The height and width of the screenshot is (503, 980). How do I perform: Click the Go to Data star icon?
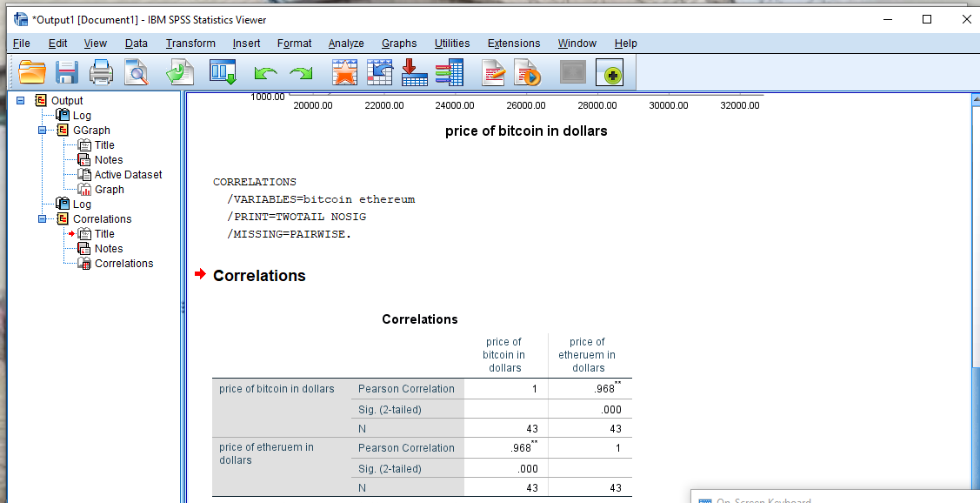click(344, 72)
